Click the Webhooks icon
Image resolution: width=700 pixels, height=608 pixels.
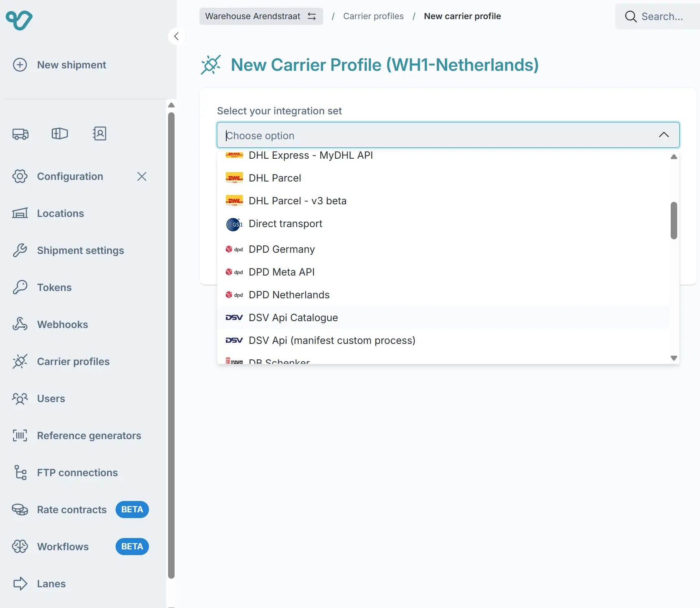(x=20, y=324)
